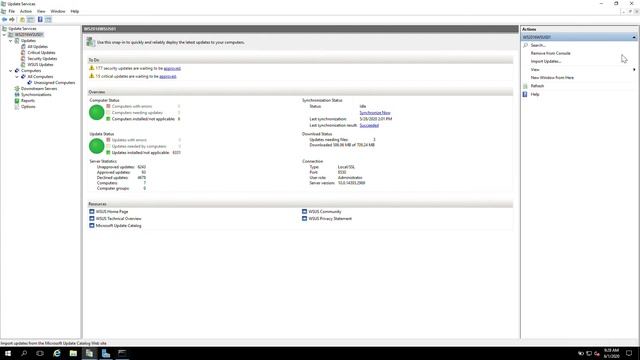This screenshot has width=640, height=360.
Task: Click Updates installed/not applicable legend entry
Action: tap(140, 153)
